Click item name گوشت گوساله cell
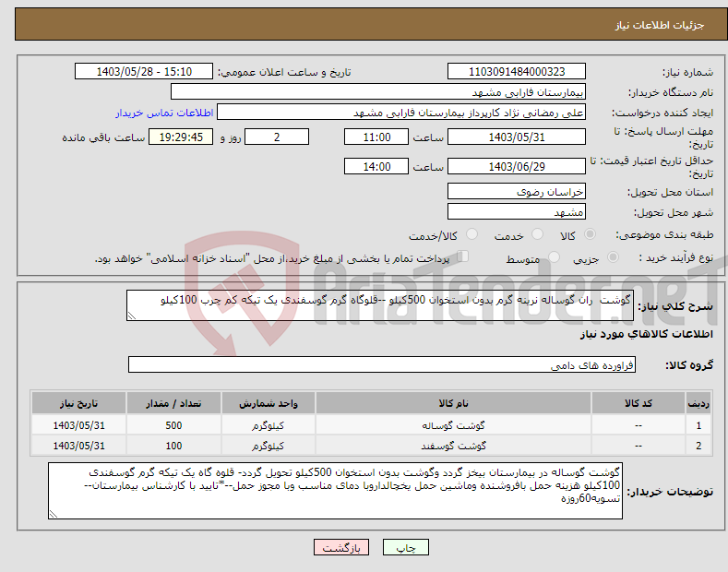Screen dimensions: 728x572 click(453, 425)
